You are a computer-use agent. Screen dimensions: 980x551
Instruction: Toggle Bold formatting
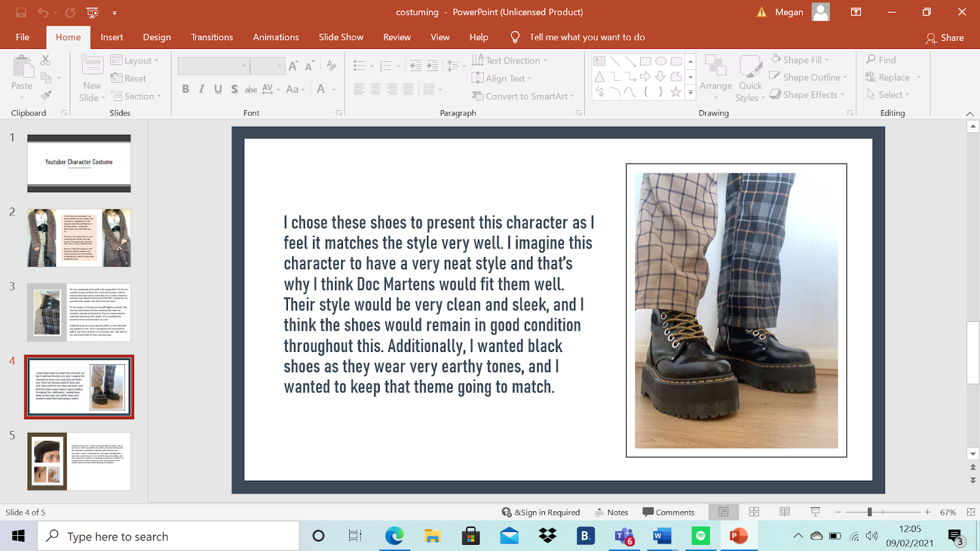186,89
